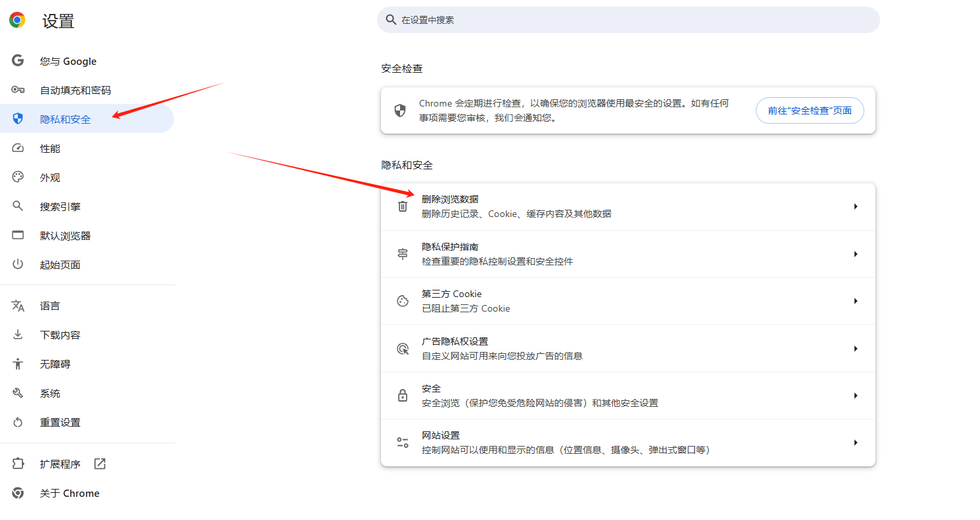Click the sliders icon for 网站设置
Viewport: 980px width, 520px height.
pos(403,443)
